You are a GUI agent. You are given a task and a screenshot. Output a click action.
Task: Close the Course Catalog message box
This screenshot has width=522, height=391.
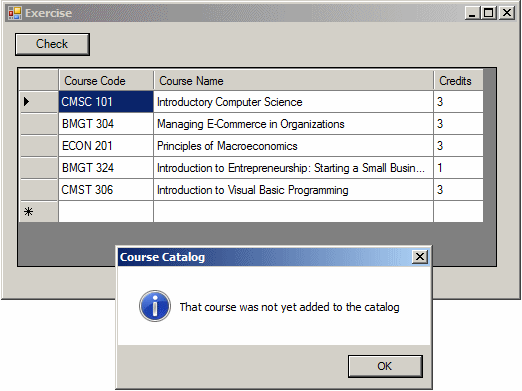(420, 257)
